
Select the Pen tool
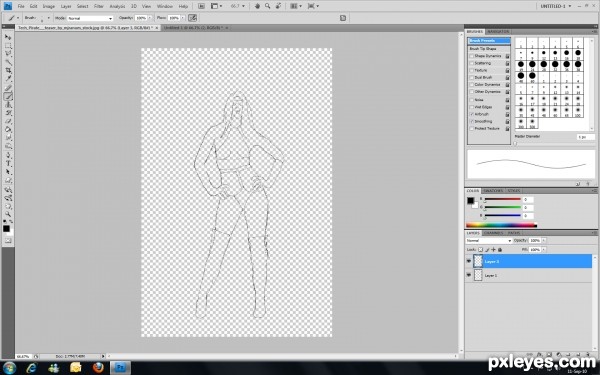pos(8,155)
